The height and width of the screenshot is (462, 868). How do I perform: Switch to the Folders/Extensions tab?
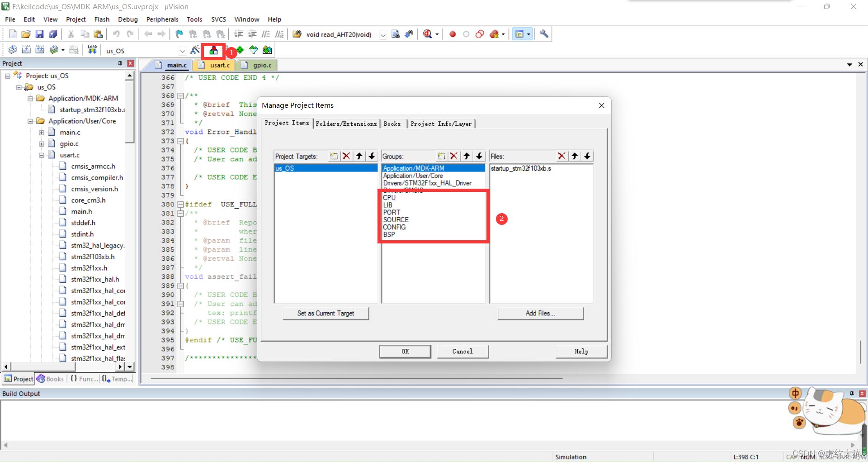click(346, 124)
